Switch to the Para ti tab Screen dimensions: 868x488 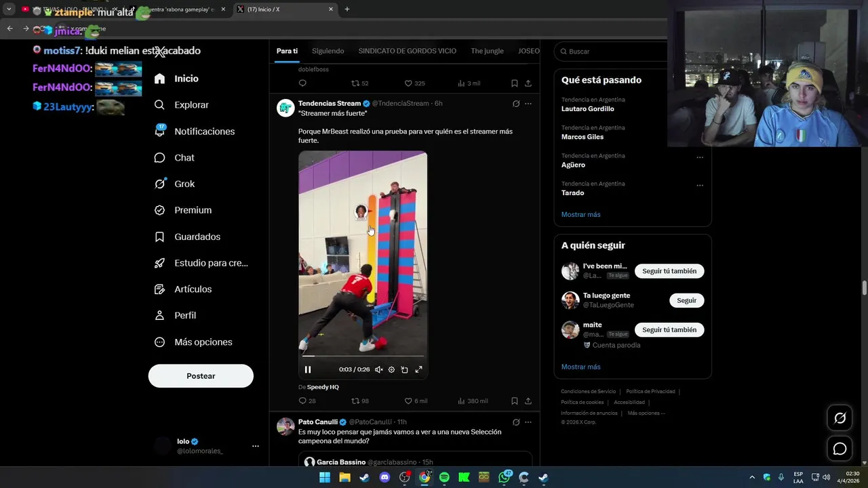point(287,51)
